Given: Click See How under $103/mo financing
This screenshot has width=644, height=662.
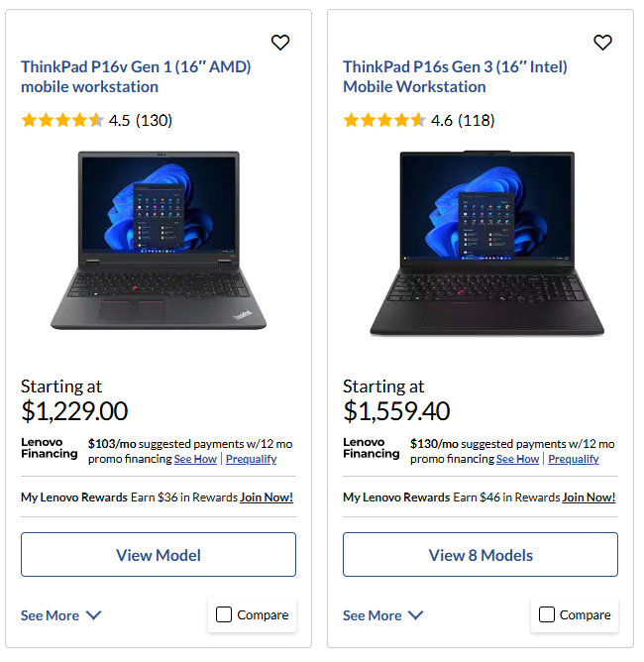Looking at the screenshot, I should [x=195, y=459].
